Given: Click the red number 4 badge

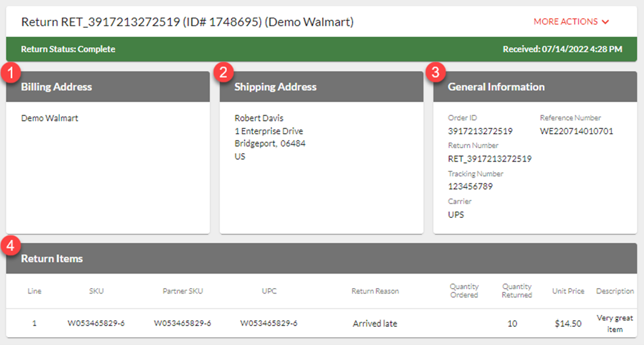Looking at the screenshot, I should coord(11,245).
